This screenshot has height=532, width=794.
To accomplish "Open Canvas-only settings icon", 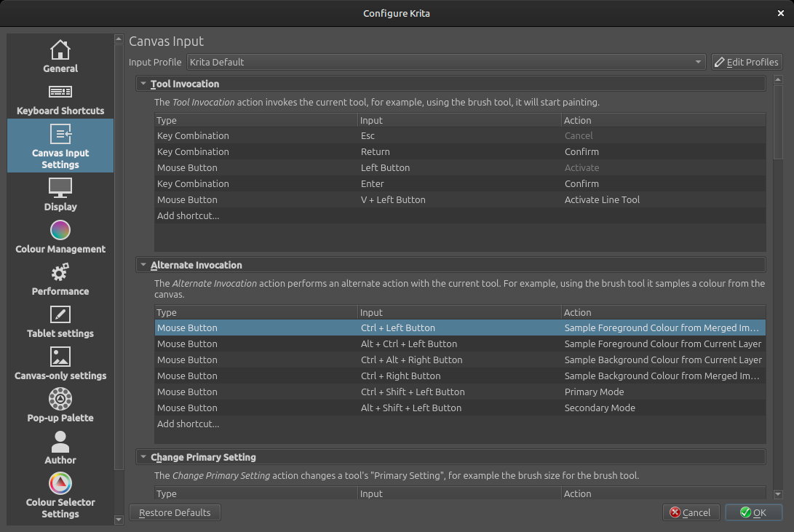I will [60, 357].
